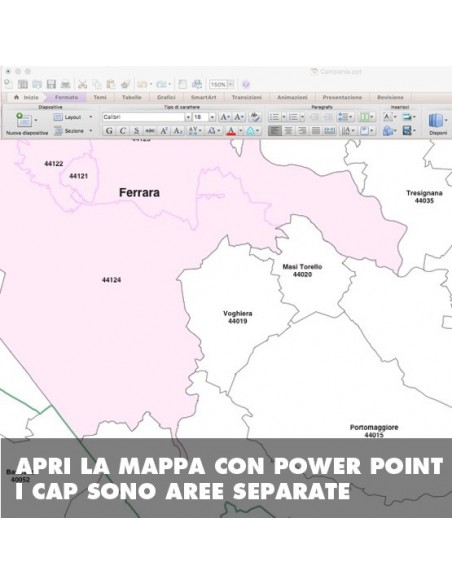Click the Distribute text icon
The image size is (452, 584).
pyautogui.click(x=330, y=130)
